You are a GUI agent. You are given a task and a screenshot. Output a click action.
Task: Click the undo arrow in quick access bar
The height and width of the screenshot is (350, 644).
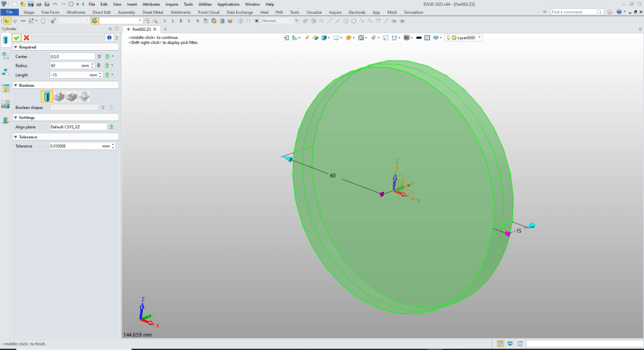tap(55, 4)
